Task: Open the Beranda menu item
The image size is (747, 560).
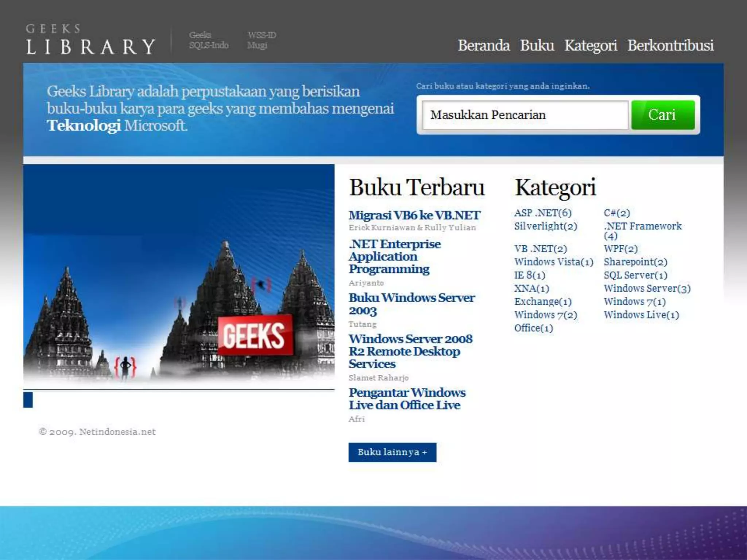Action: (484, 46)
